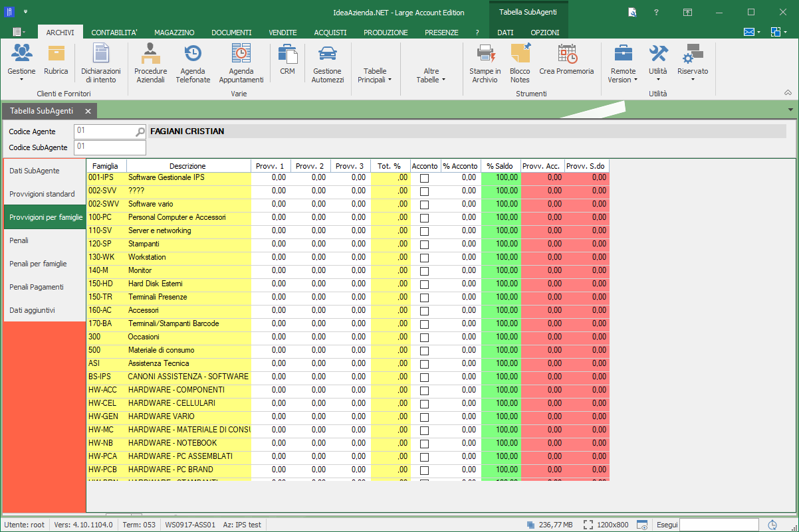This screenshot has height=532, width=799.
Task: Click the Riservato icon
Action: (x=693, y=53)
